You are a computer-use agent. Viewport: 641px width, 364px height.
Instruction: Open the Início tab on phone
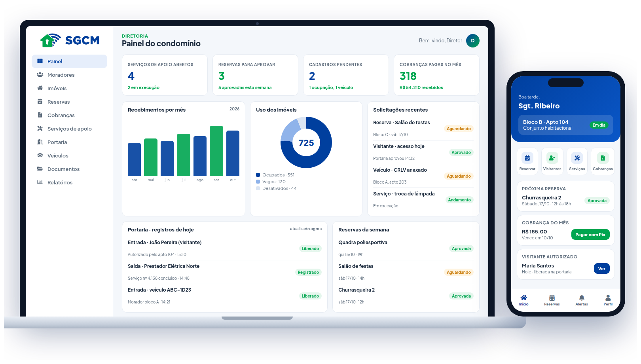point(524,300)
